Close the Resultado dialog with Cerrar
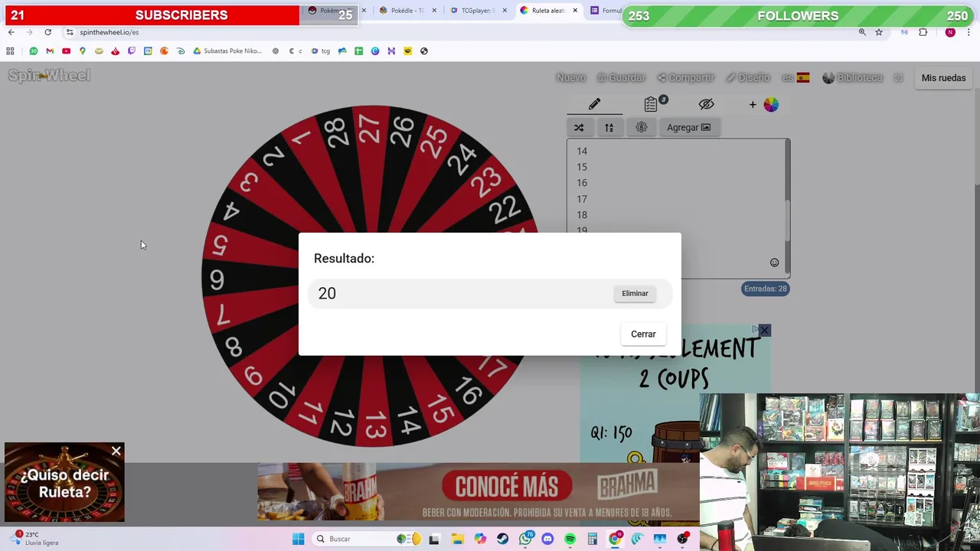Viewport: 980px width, 551px height. [x=643, y=334]
